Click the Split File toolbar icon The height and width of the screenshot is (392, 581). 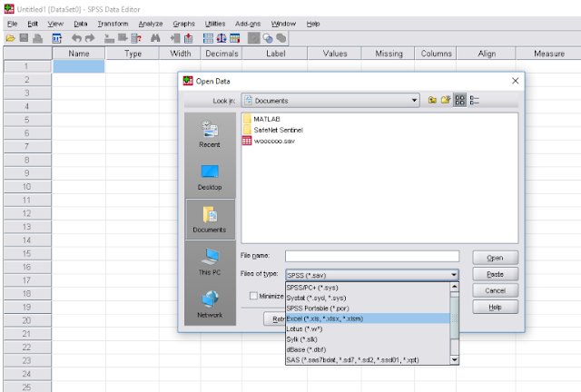208,38
